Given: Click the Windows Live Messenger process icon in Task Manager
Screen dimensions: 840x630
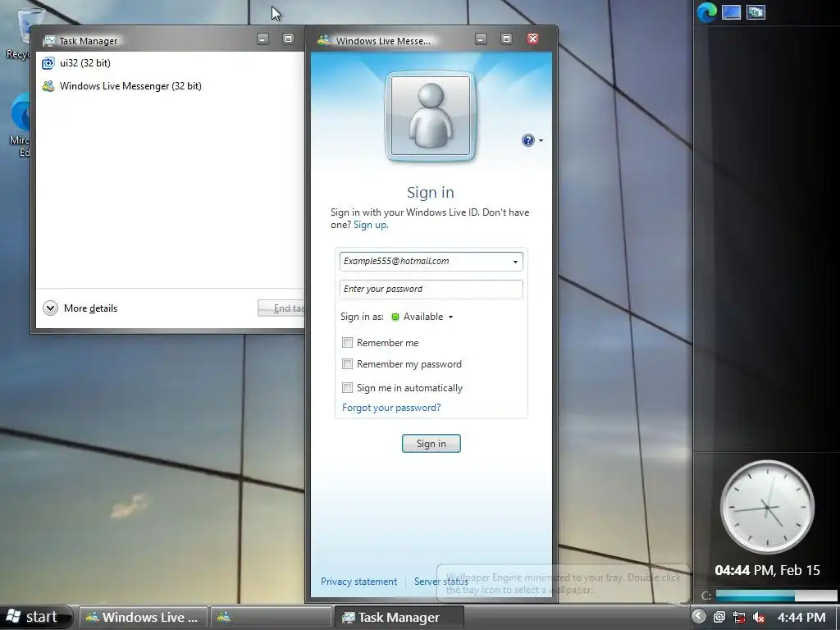Looking at the screenshot, I should click(48, 85).
